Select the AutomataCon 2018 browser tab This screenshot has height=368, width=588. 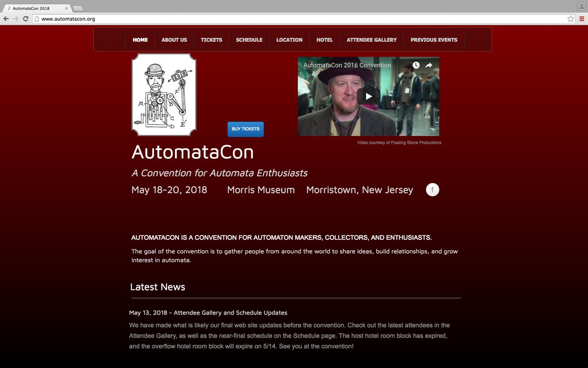(x=37, y=8)
